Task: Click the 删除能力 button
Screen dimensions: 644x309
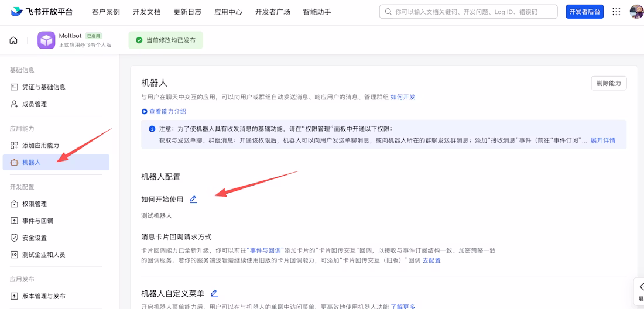Action: coord(609,83)
